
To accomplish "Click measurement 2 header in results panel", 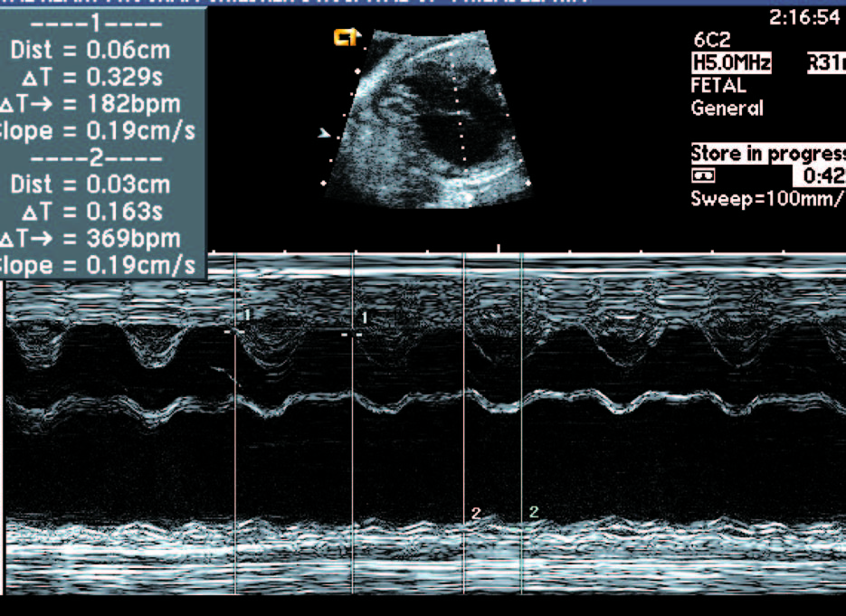I will pyautogui.click(x=96, y=157).
